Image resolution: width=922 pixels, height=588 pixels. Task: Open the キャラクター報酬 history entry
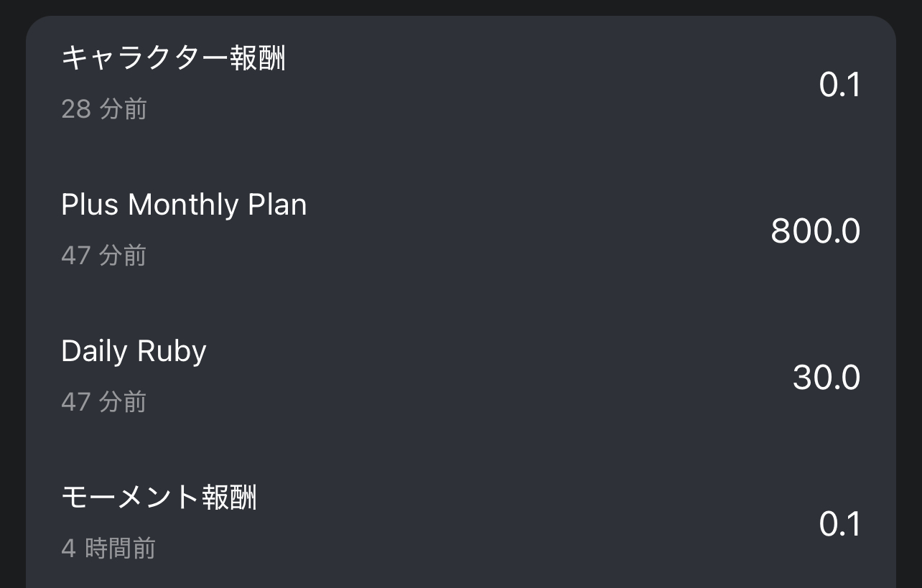pos(173,58)
